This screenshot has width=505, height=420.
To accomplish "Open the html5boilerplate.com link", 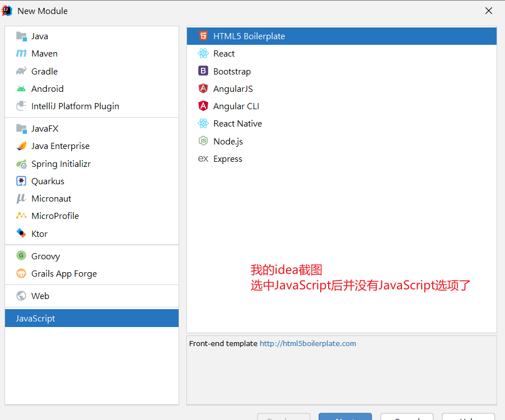I will tap(307, 343).
